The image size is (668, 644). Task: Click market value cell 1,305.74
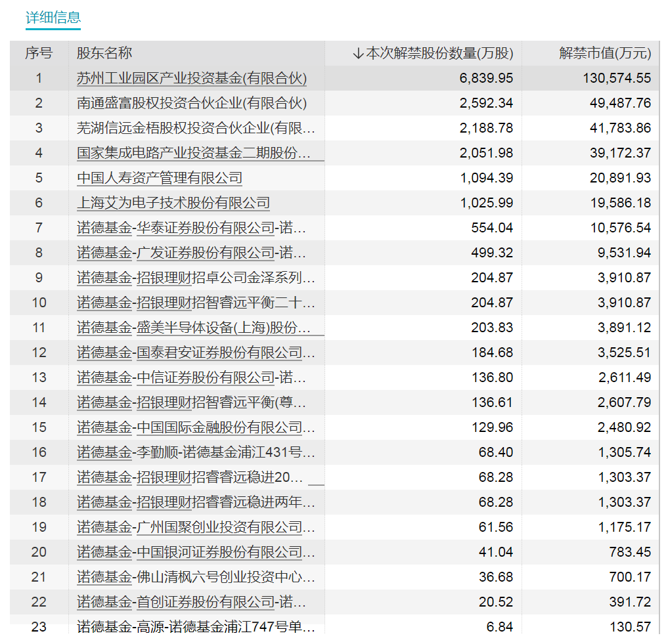pyautogui.click(x=625, y=452)
